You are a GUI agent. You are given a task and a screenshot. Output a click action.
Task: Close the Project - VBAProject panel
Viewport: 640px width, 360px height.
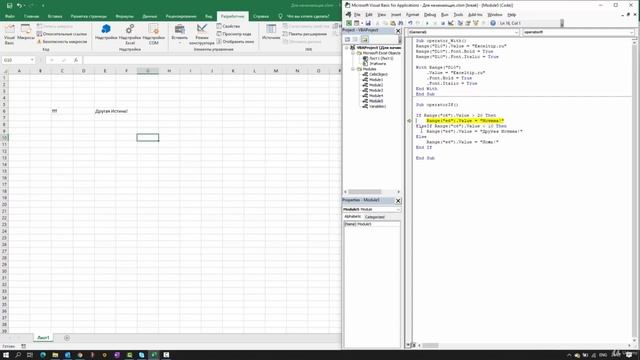click(x=398, y=31)
